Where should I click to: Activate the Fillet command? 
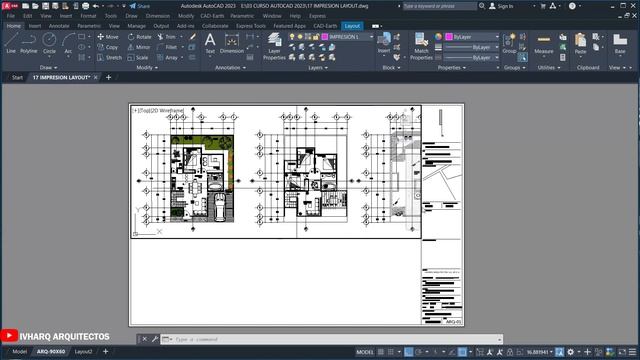pyautogui.click(x=167, y=47)
